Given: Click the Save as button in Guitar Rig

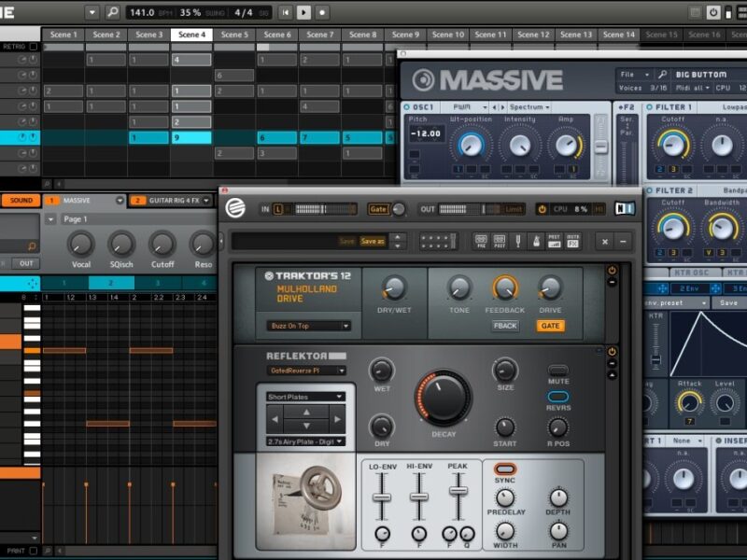Looking at the screenshot, I should coord(372,241).
